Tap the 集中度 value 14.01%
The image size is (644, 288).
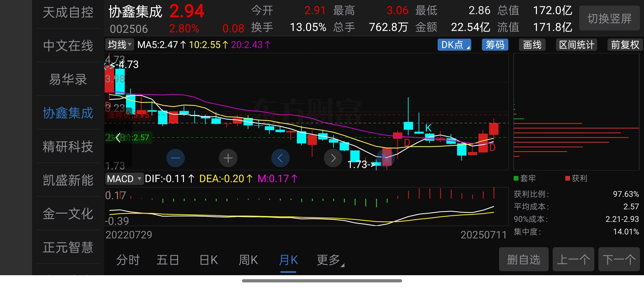(x=626, y=232)
